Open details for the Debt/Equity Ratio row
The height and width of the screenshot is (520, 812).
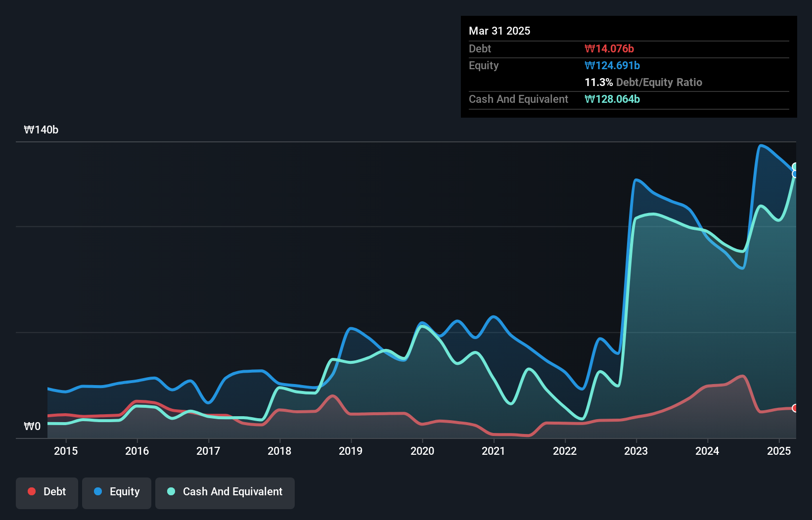[x=643, y=82]
